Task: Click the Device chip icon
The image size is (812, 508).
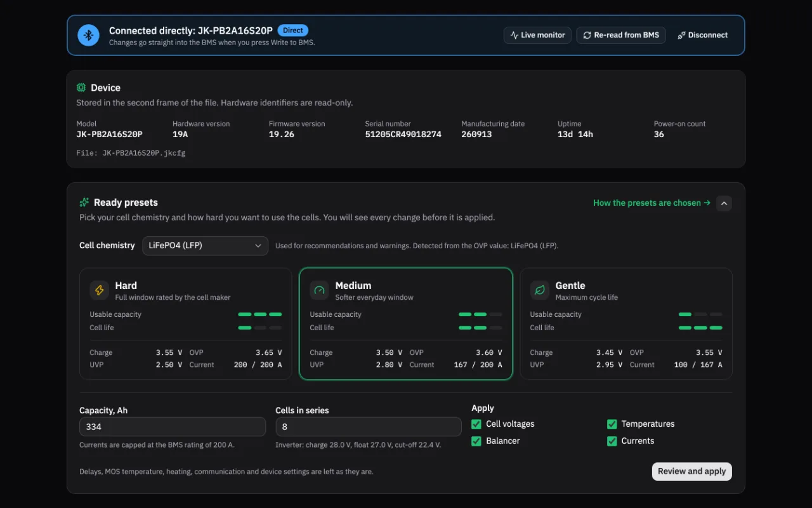Action: point(81,88)
